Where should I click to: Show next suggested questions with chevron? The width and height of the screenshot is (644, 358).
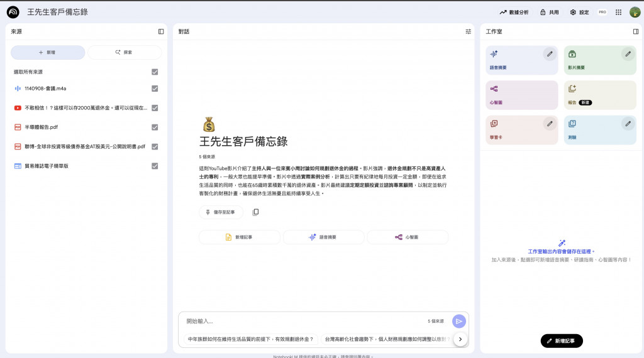(x=460, y=339)
